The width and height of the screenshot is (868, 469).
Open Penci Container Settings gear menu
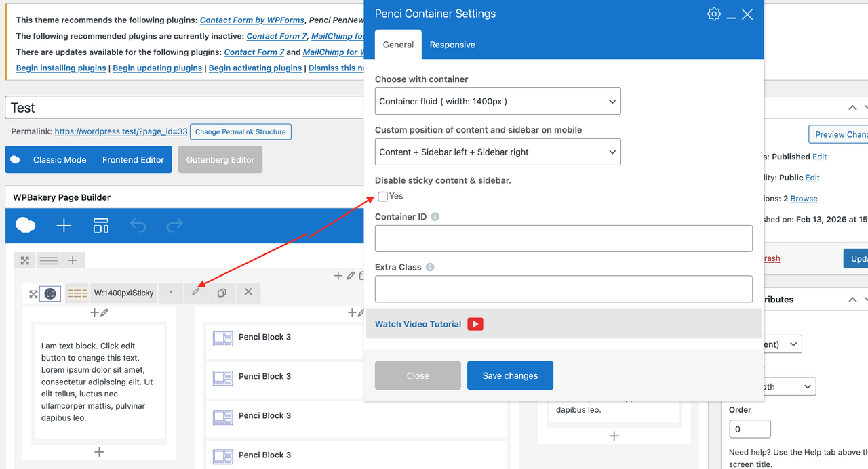click(x=713, y=14)
